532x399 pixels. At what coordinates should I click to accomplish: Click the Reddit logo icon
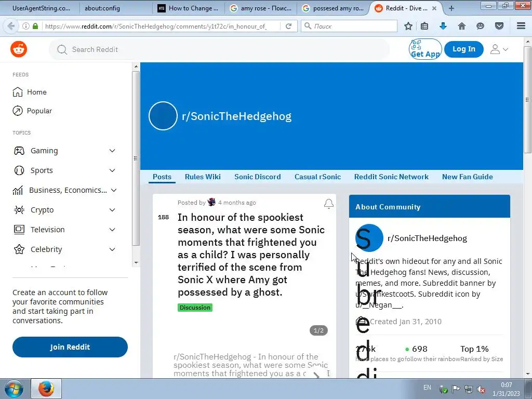pos(19,49)
